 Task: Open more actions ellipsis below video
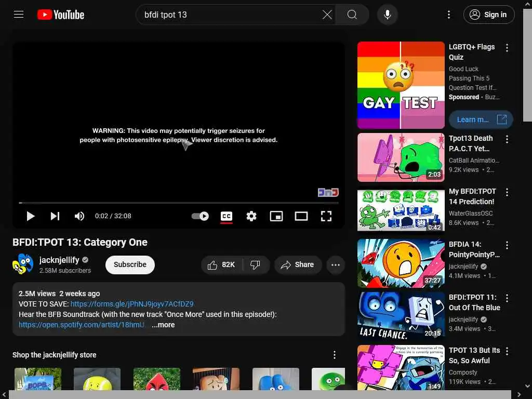[x=336, y=264]
